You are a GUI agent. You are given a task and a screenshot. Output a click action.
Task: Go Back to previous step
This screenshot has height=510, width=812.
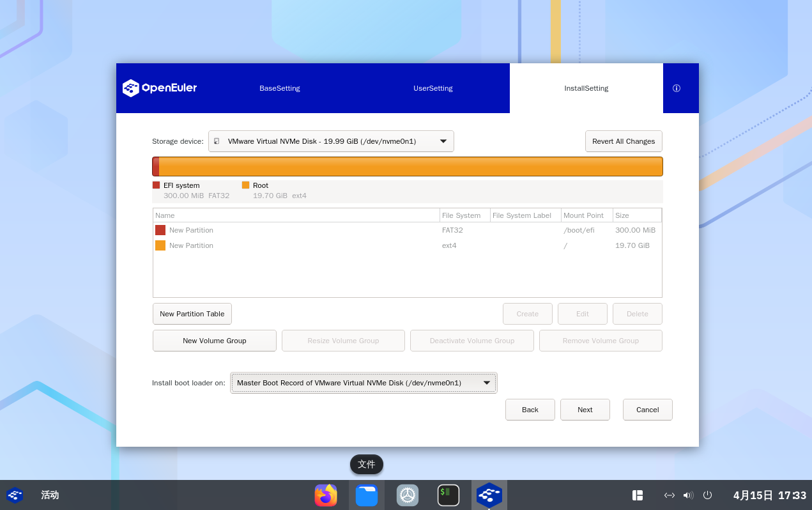[x=530, y=410]
